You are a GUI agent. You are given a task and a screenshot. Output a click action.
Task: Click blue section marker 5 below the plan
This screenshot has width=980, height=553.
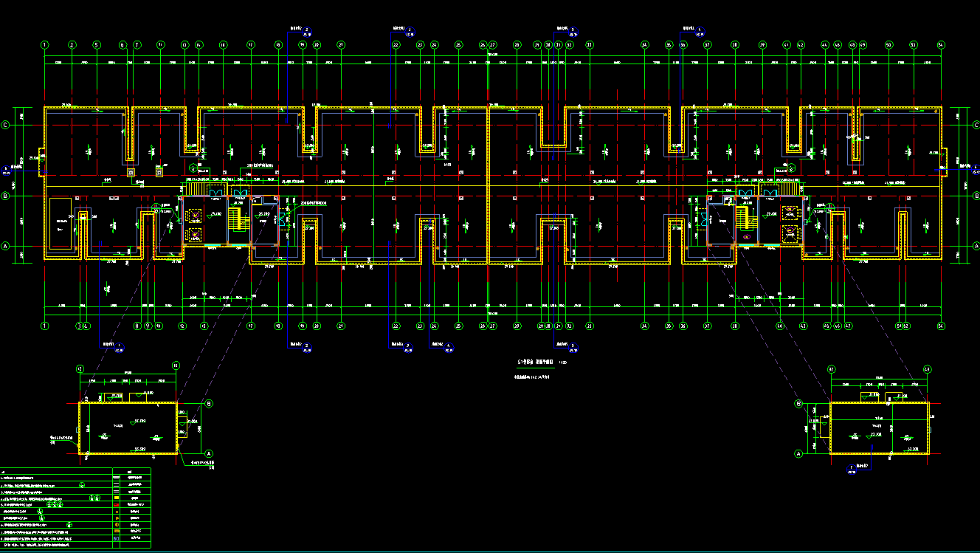573,345
